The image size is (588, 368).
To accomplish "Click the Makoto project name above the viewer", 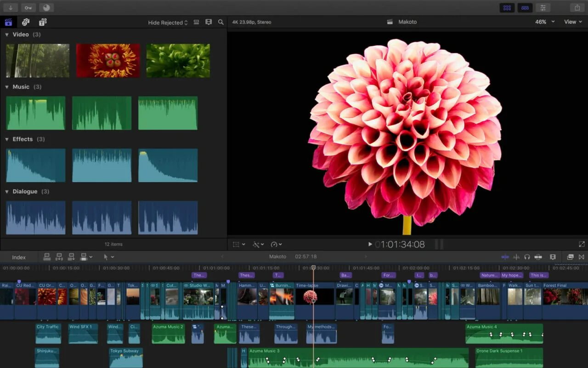I will tap(407, 22).
